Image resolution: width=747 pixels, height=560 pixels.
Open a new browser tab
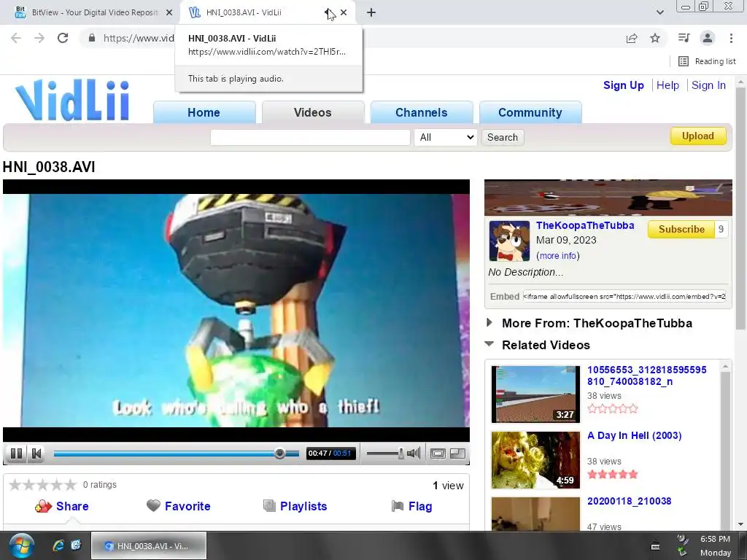click(371, 12)
